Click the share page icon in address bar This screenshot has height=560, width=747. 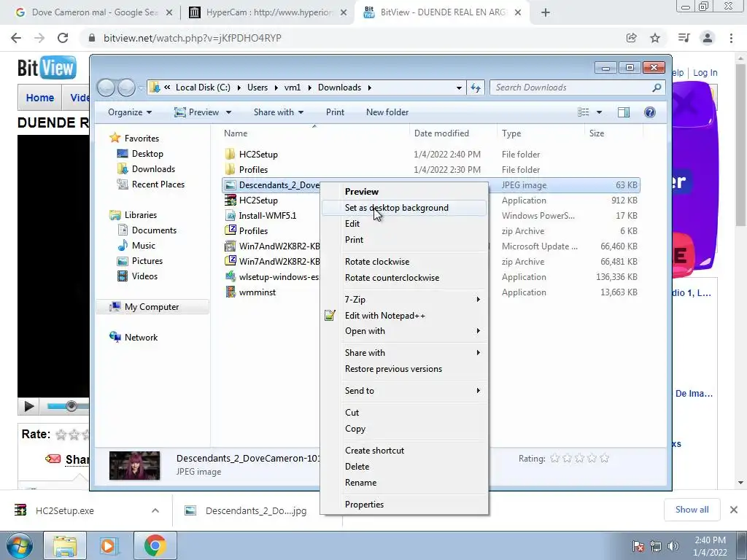(631, 38)
